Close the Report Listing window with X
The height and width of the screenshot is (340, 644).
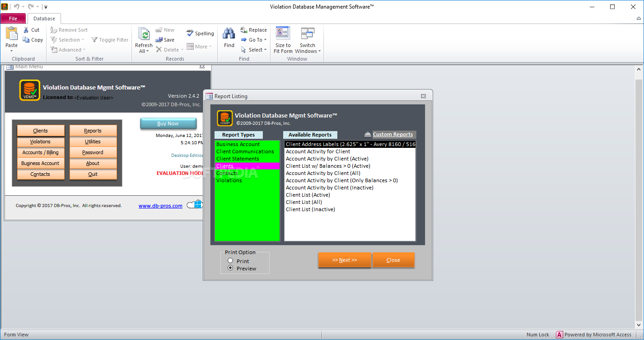(x=423, y=96)
